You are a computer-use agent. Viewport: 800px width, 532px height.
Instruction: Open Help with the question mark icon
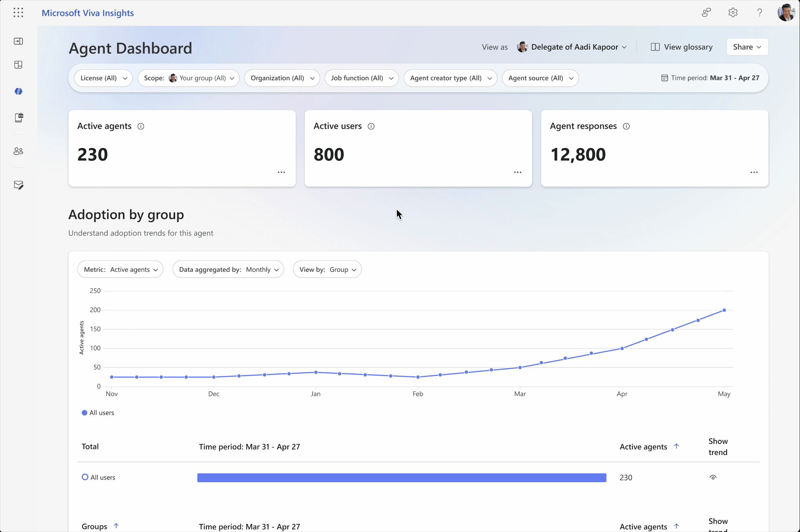tap(759, 12)
